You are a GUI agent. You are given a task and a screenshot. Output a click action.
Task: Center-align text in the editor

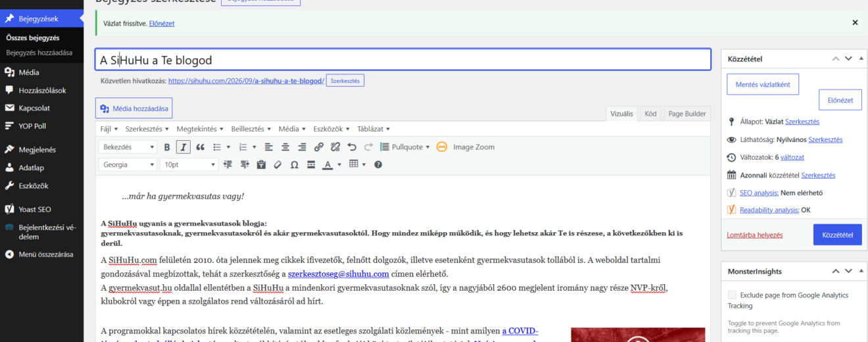285,147
